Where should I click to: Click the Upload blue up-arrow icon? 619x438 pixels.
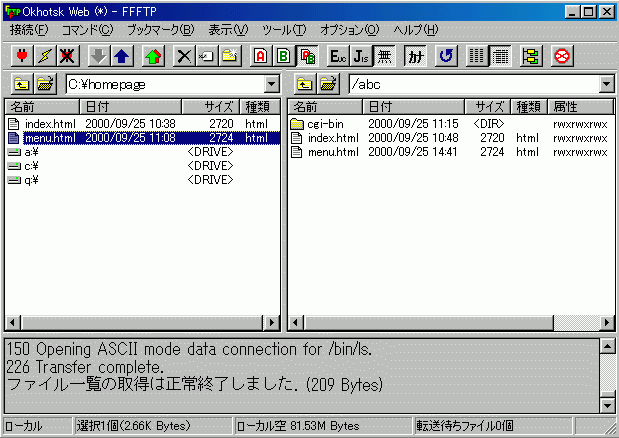point(122,56)
